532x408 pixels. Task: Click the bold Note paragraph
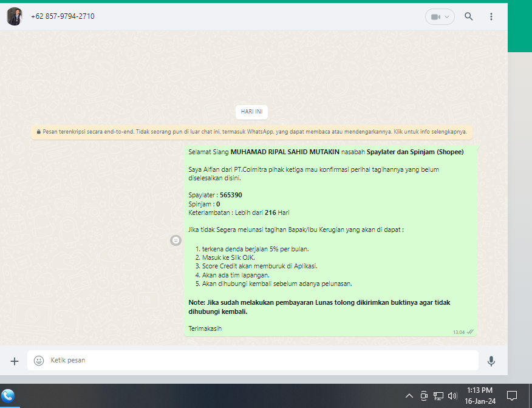coord(319,307)
